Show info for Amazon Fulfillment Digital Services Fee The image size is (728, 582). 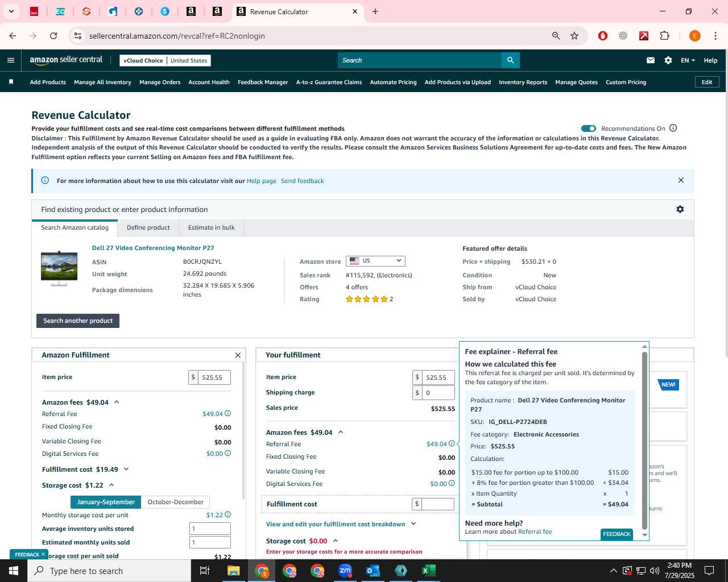tap(228, 453)
